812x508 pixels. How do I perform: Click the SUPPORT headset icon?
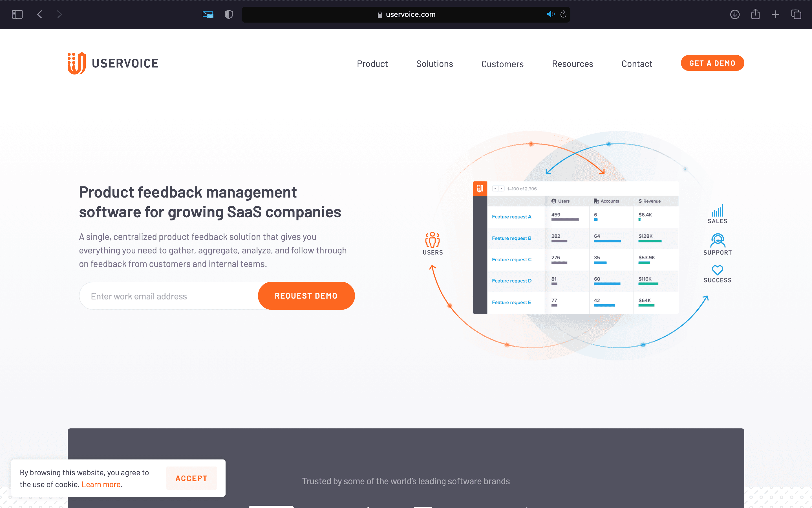(718, 240)
